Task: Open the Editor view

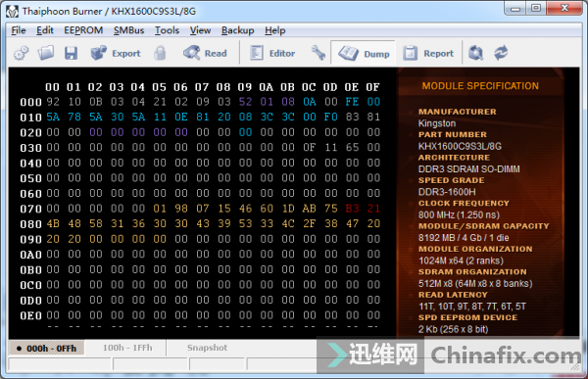Action: coord(272,53)
